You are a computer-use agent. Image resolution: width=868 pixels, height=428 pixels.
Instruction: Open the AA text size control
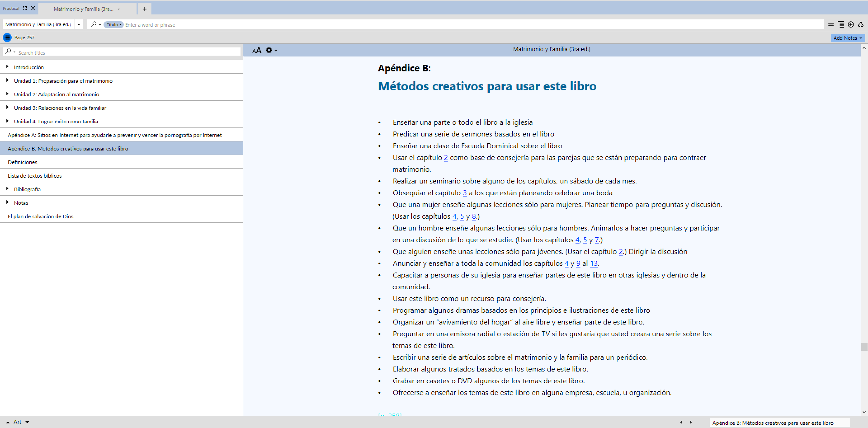(x=256, y=50)
